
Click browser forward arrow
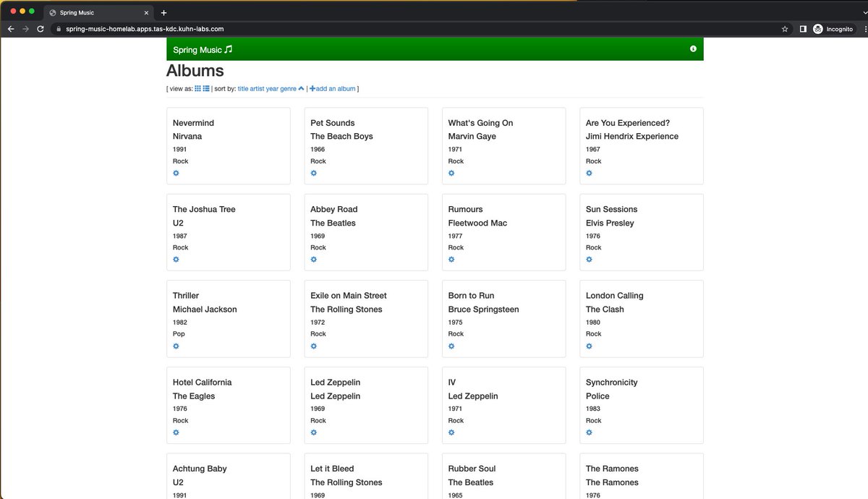(x=26, y=29)
